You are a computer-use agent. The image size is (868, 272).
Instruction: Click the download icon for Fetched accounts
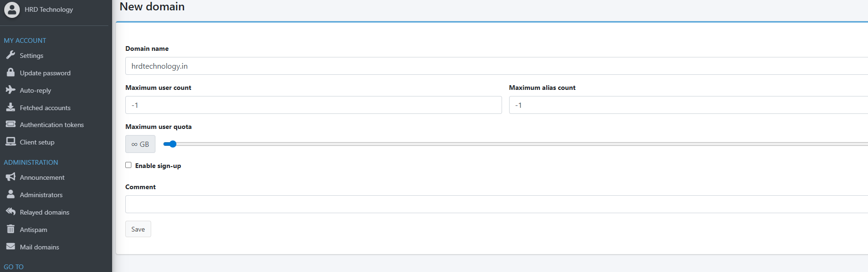pos(10,107)
